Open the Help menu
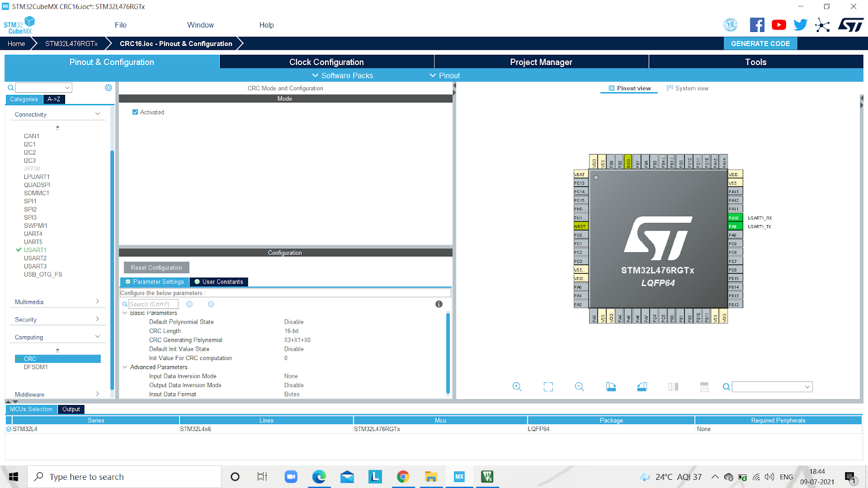This screenshot has height=488, width=868. (266, 25)
